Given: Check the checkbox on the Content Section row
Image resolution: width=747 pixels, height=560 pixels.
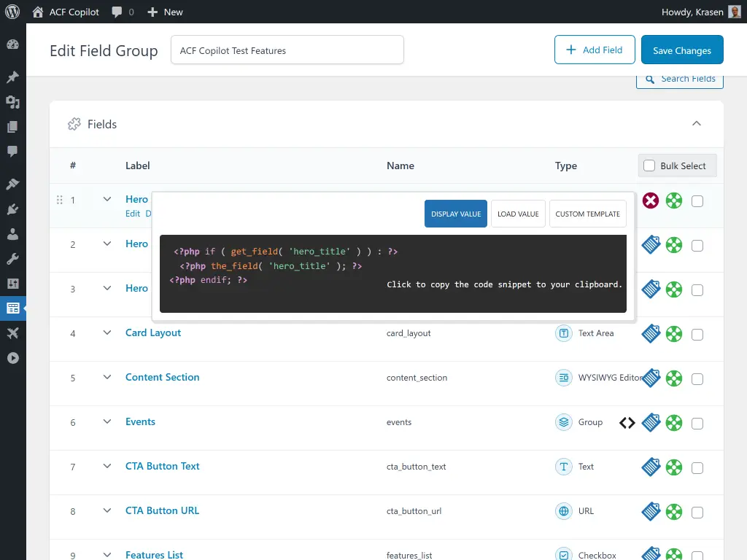Looking at the screenshot, I should pos(697,378).
